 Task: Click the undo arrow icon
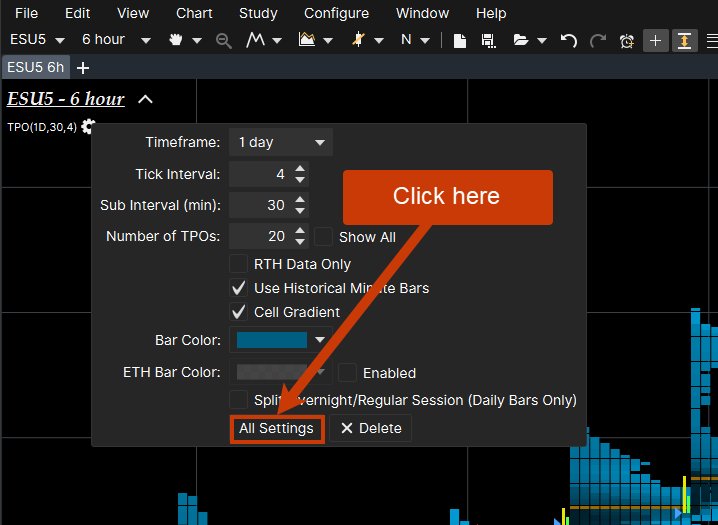tap(568, 41)
